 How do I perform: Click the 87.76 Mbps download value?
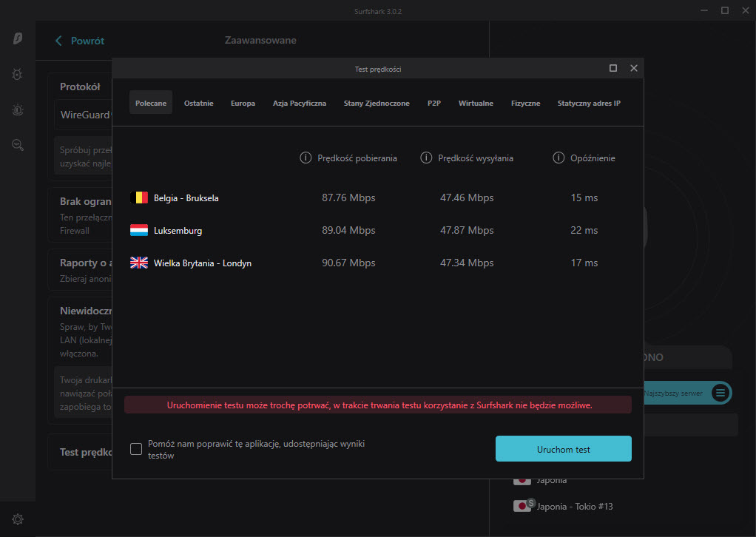tap(348, 197)
